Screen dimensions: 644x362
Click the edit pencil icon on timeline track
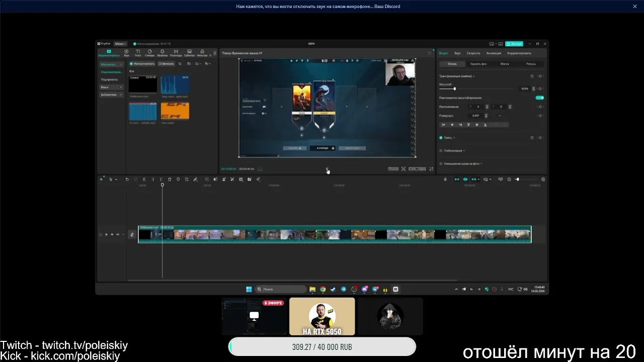[x=132, y=234]
